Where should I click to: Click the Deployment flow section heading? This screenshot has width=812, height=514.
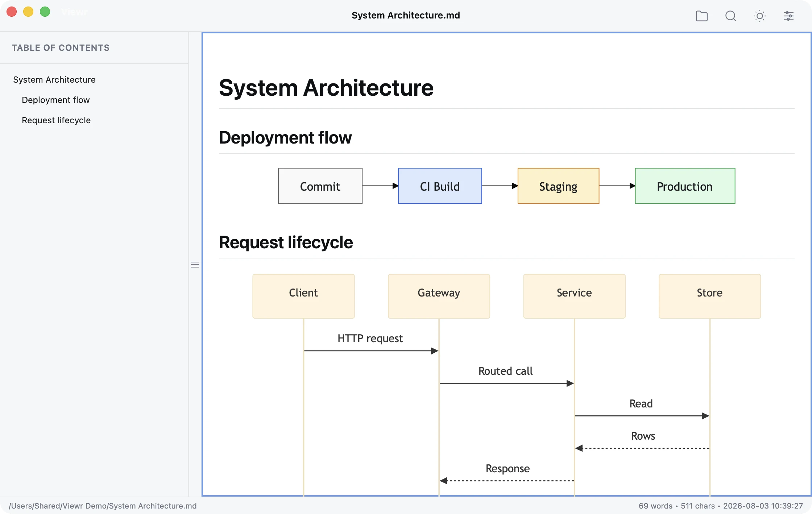coord(285,138)
